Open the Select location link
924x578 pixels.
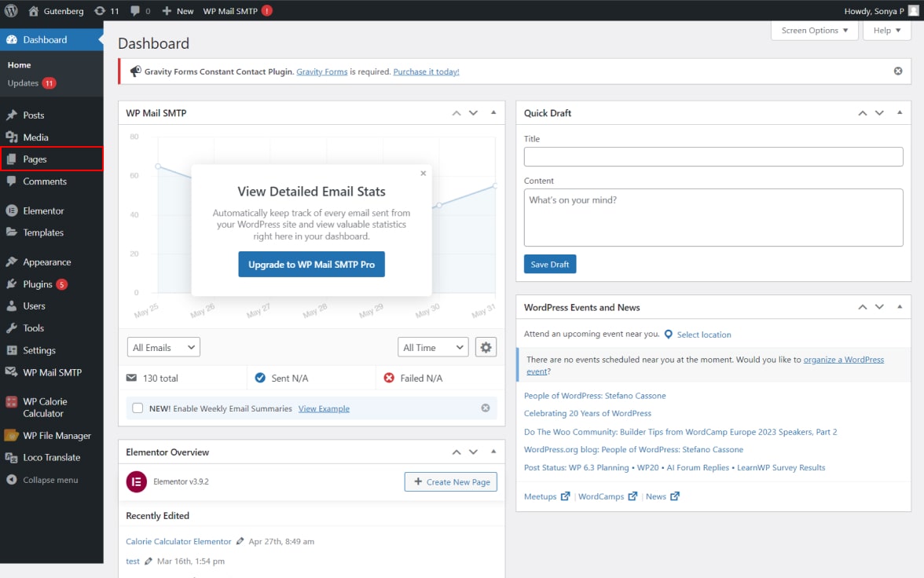tap(704, 335)
